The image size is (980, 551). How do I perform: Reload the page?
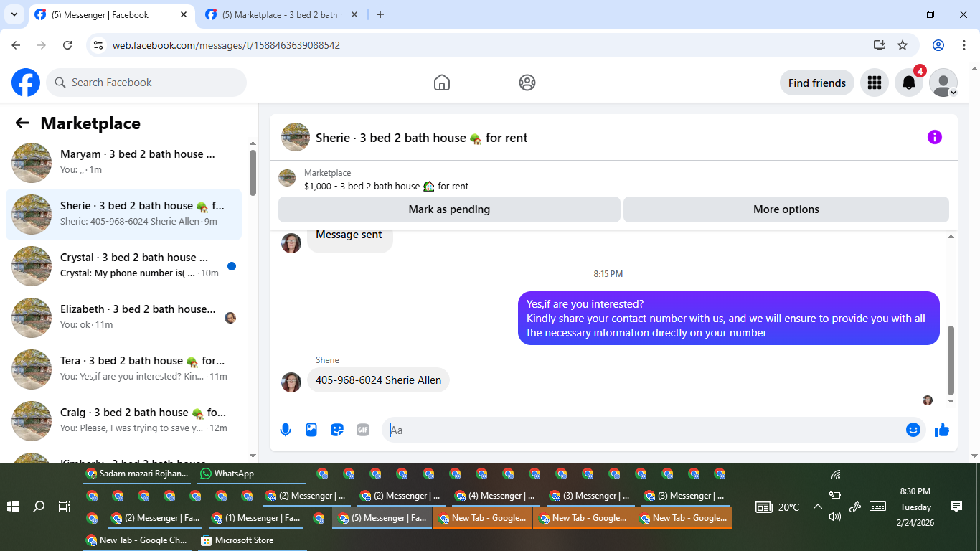pyautogui.click(x=67, y=45)
